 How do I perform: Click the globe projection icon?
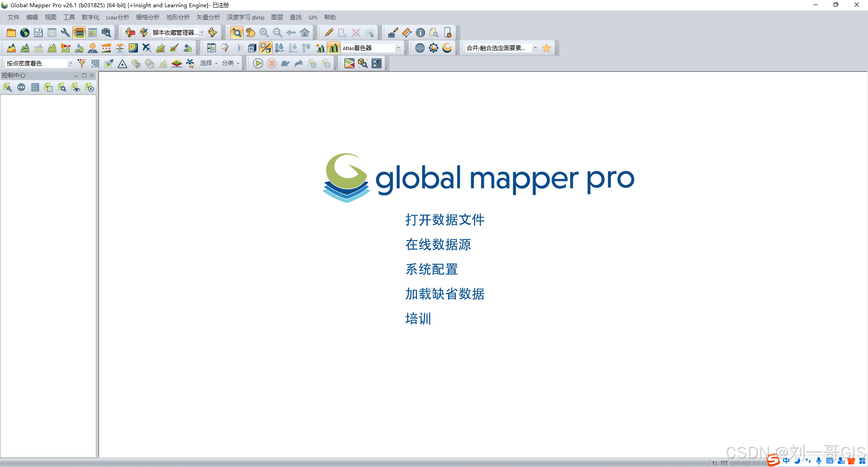[420, 48]
